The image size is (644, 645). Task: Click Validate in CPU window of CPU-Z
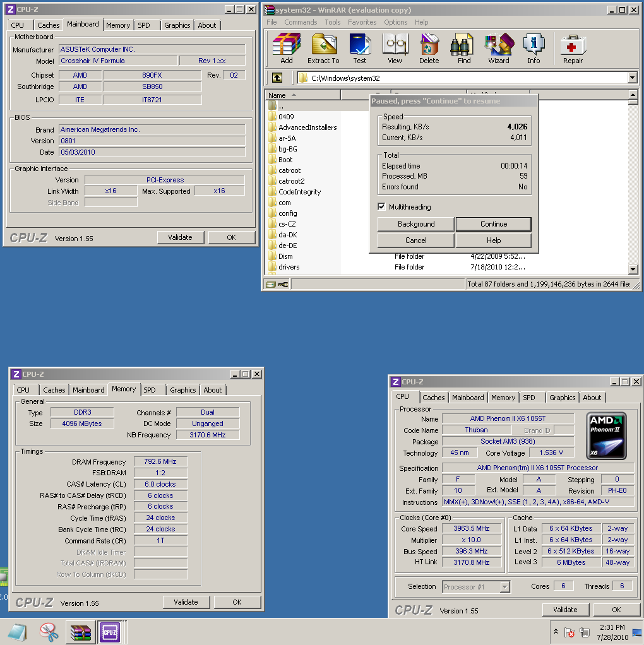(566, 610)
